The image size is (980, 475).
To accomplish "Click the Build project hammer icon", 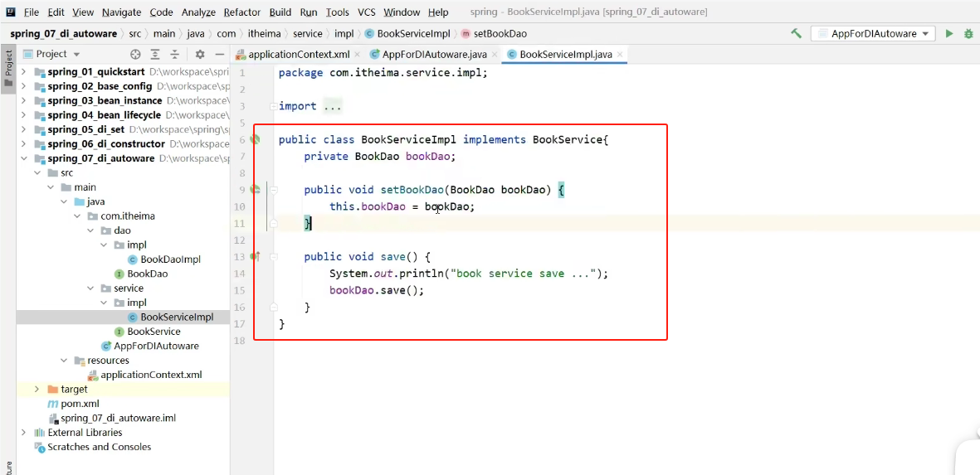I will [797, 34].
